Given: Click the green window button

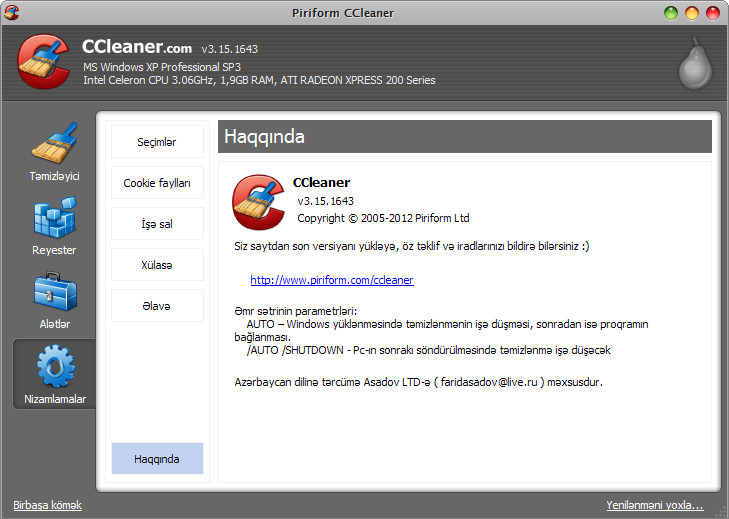Looking at the screenshot, I should [x=671, y=12].
